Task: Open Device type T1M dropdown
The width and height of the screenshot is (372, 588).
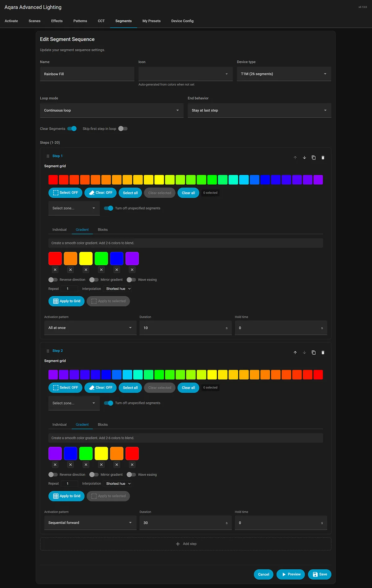Action: coord(284,74)
